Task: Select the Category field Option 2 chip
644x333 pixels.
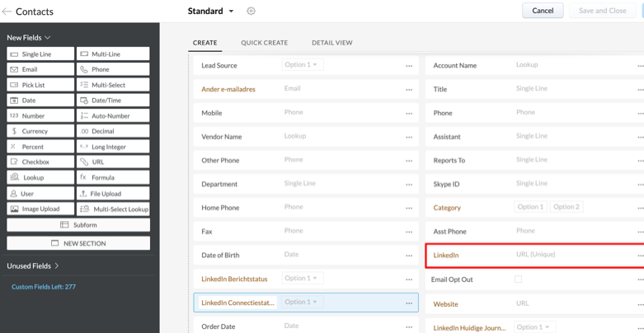Action: point(566,207)
